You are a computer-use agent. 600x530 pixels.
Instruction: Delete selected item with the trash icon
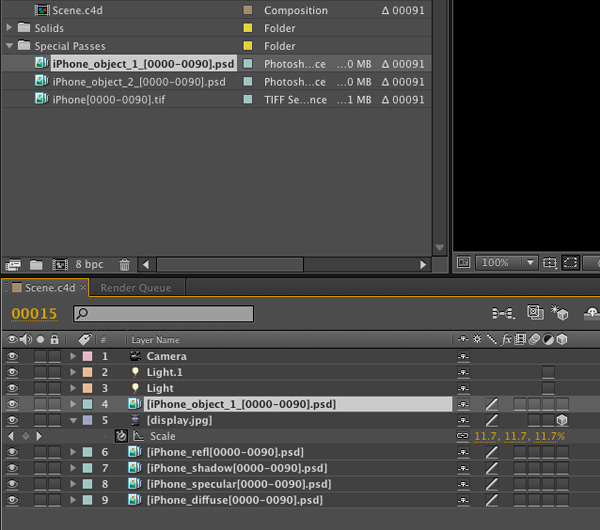tap(124, 264)
